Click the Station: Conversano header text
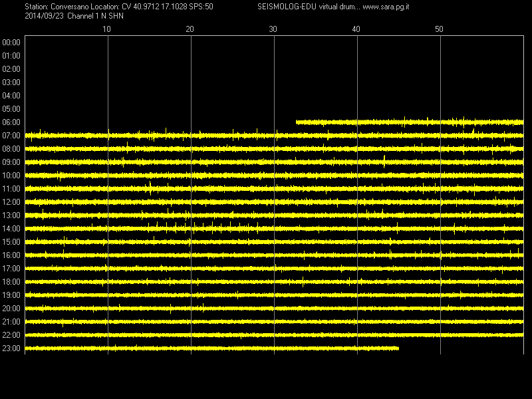This screenshot has width=532, height=399. click(57, 7)
